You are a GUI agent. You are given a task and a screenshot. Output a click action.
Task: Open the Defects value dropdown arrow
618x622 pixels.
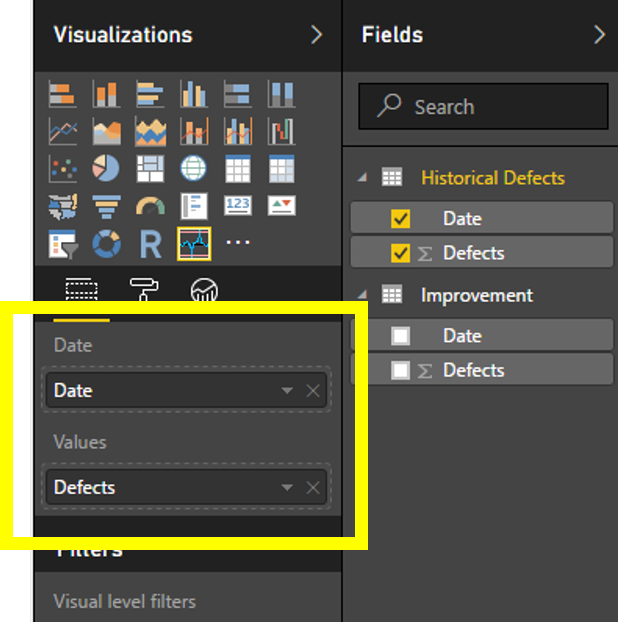click(287, 488)
